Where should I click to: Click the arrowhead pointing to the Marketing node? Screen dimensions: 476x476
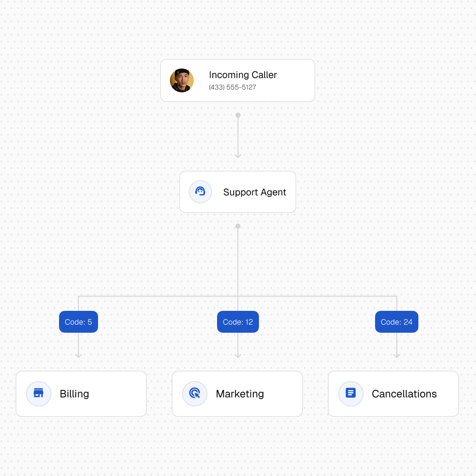(238, 355)
